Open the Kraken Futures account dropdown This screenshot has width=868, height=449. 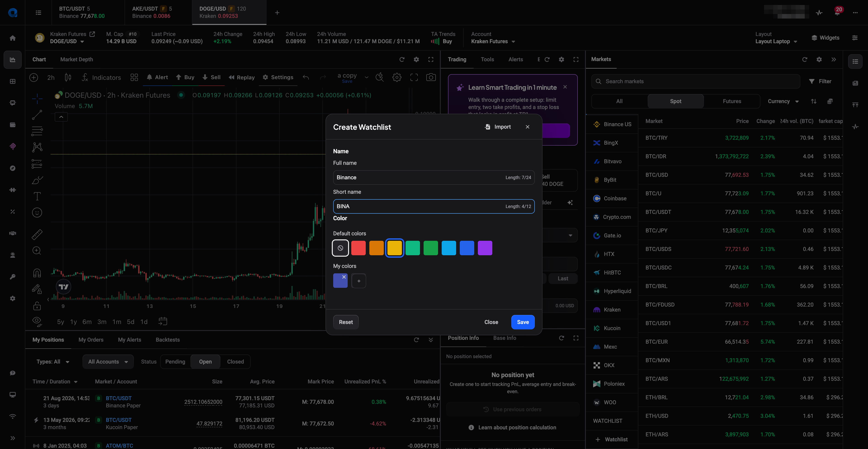click(x=493, y=41)
